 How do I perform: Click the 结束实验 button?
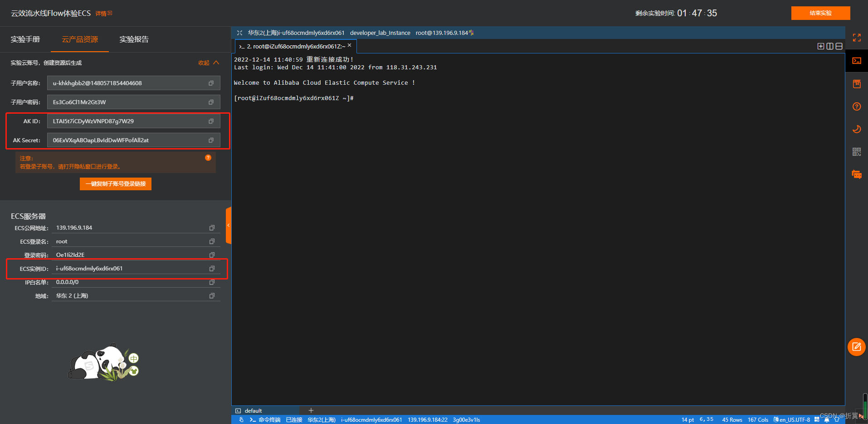click(820, 13)
